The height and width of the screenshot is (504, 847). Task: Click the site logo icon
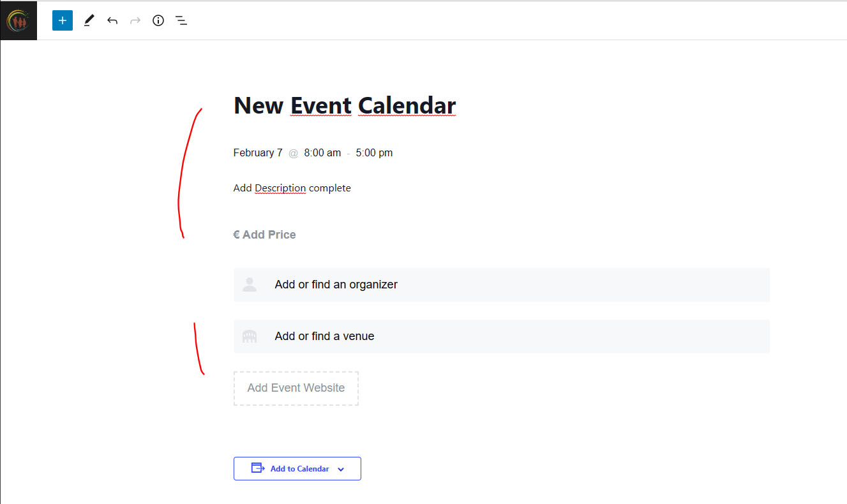(18, 20)
